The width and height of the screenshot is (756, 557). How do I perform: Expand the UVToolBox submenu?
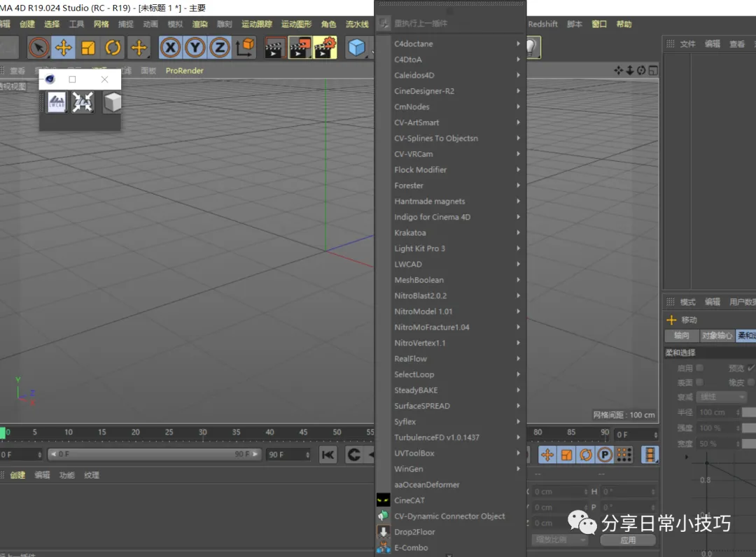[450, 453]
